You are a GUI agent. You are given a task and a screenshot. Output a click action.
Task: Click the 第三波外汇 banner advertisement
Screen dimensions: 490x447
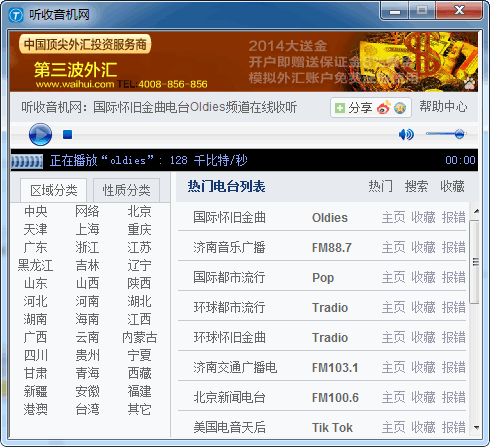click(x=244, y=62)
